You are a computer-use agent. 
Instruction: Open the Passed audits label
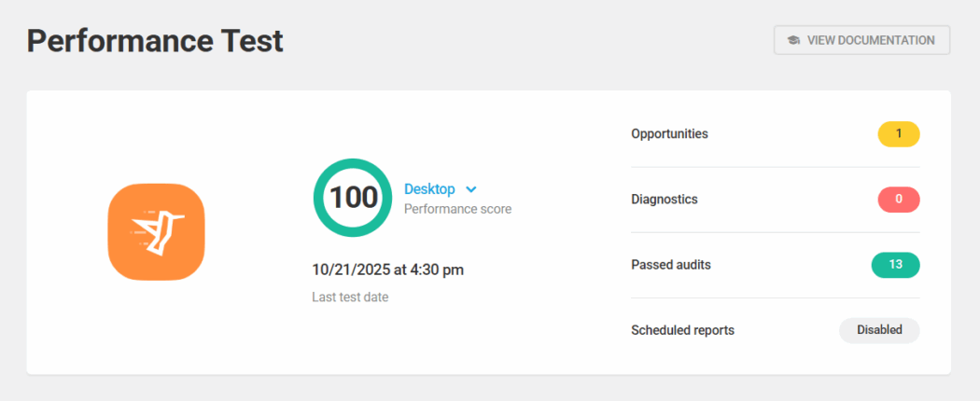point(670,264)
